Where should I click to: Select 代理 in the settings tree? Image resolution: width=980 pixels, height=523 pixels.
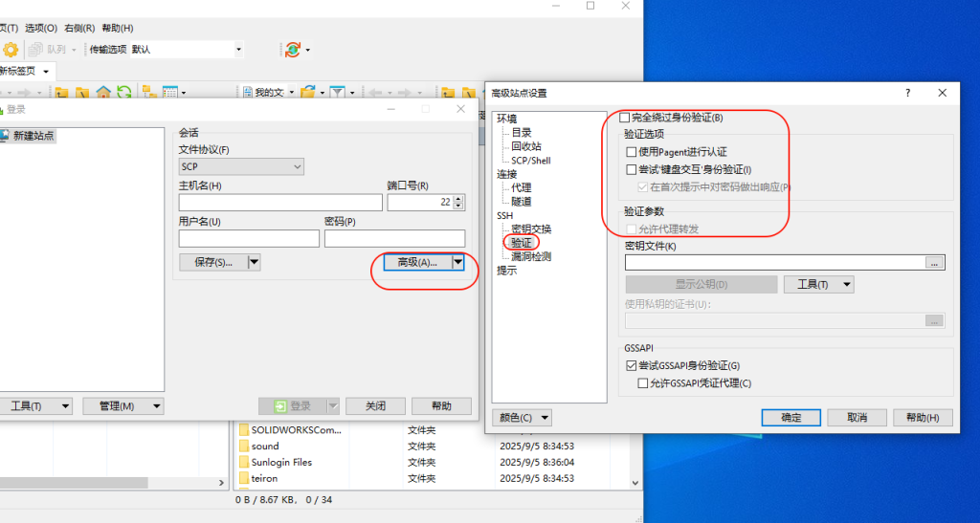[x=522, y=187]
